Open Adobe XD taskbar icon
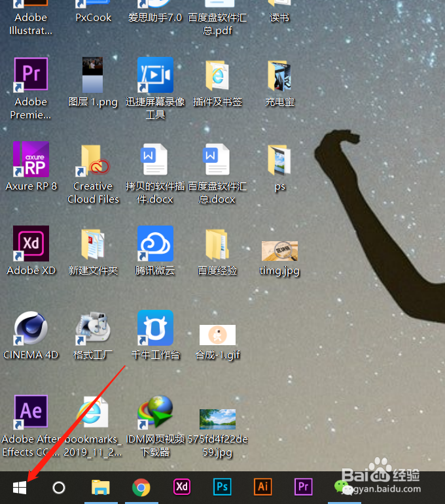 182,486
